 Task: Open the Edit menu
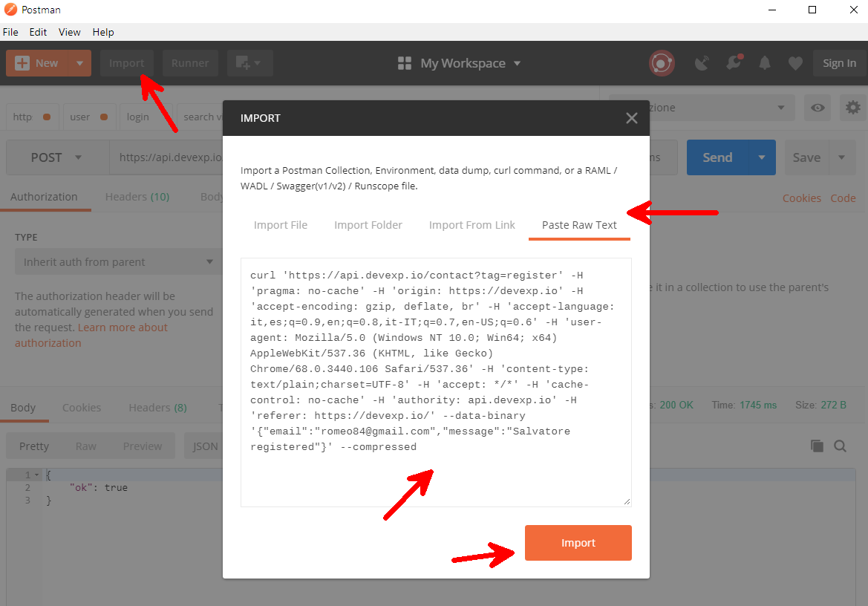pyautogui.click(x=38, y=32)
